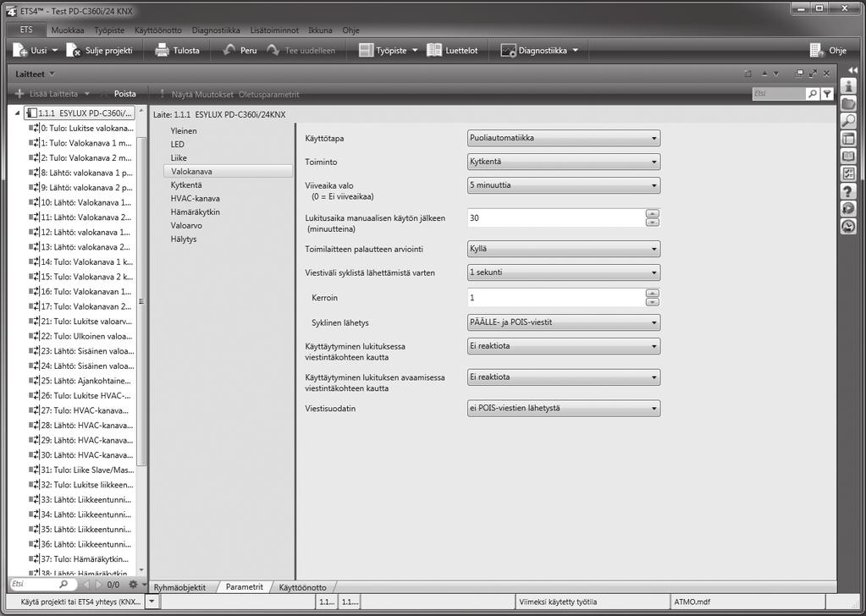Select object 0: Tulo: Lukitse valokana...
This screenshot has width=866, height=616.
coord(80,128)
